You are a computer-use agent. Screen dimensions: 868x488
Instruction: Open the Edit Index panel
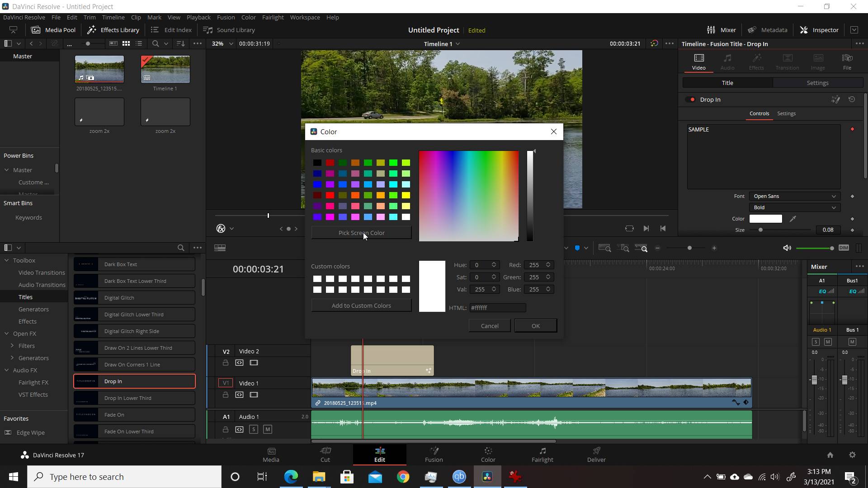pos(171,30)
